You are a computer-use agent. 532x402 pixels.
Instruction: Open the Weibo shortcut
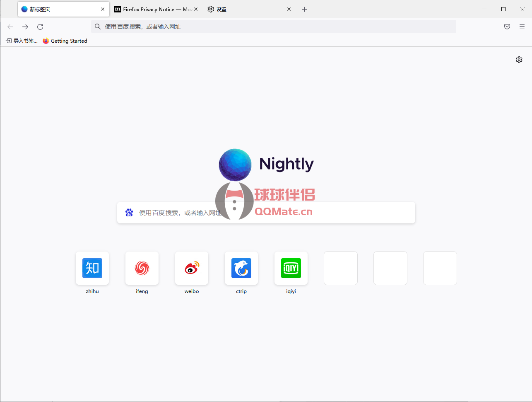(191, 268)
